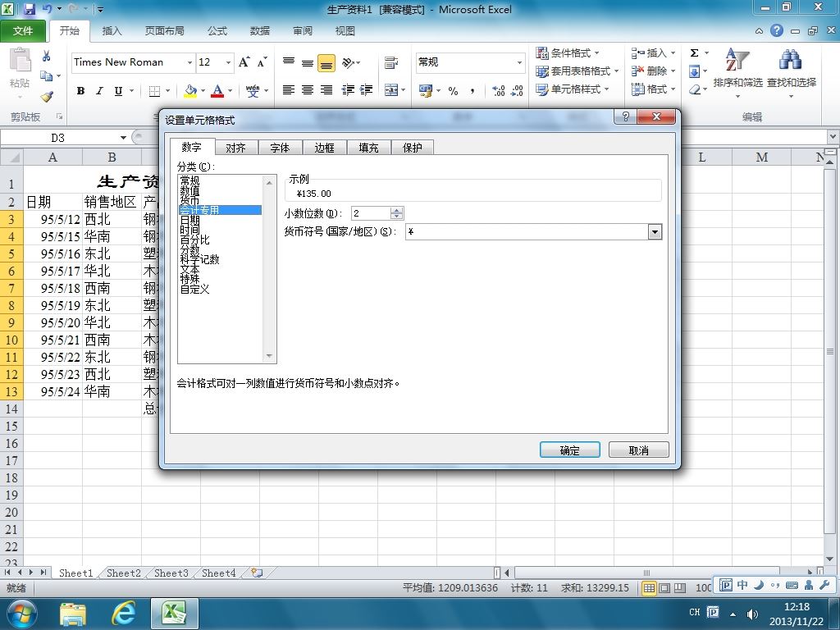
Task: Switch to the 边框 dialog tab
Action: 324,148
